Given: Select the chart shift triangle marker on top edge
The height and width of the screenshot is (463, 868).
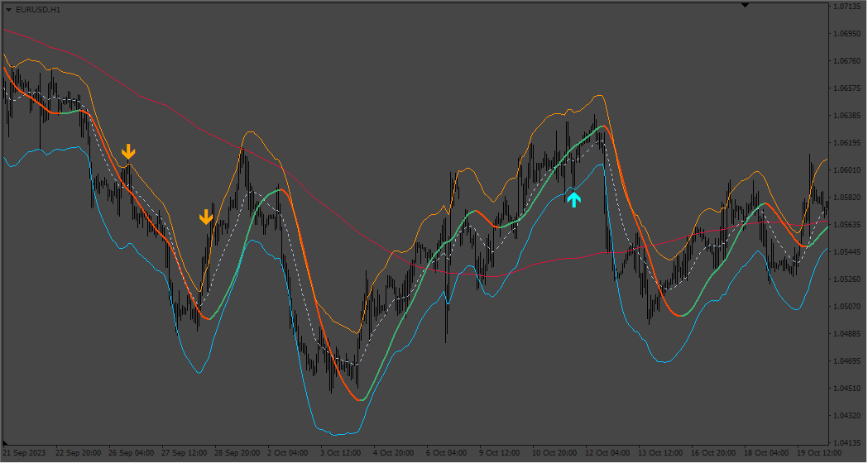Looking at the screenshot, I should 745,5.
